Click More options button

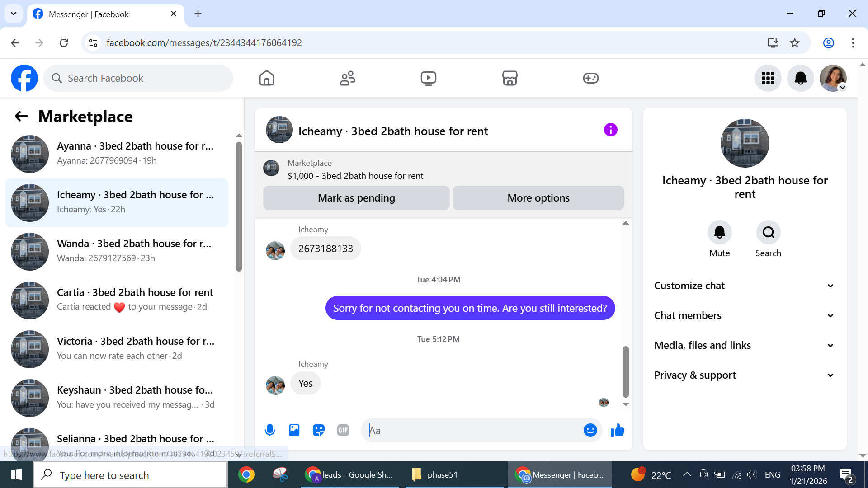pos(538,198)
